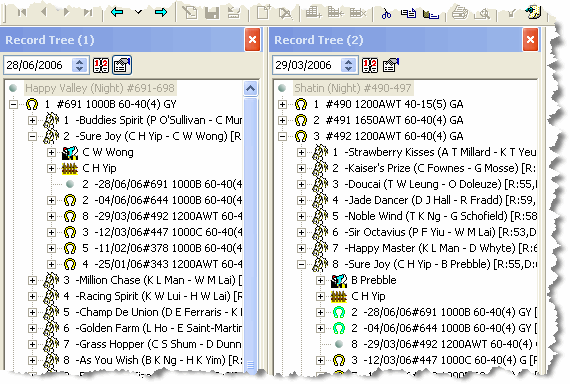This screenshot has height=384, width=570.
Task: Click the options icon in Record Tree (2)
Action: click(391, 65)
